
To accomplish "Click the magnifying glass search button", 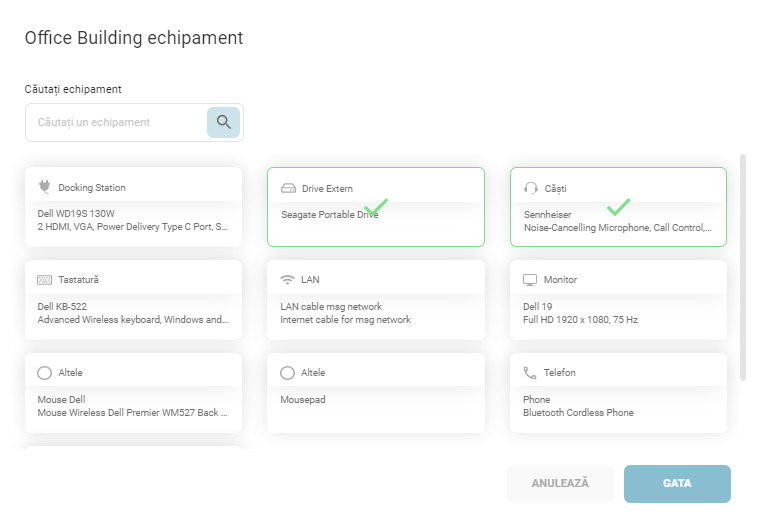I will point(223,122).
